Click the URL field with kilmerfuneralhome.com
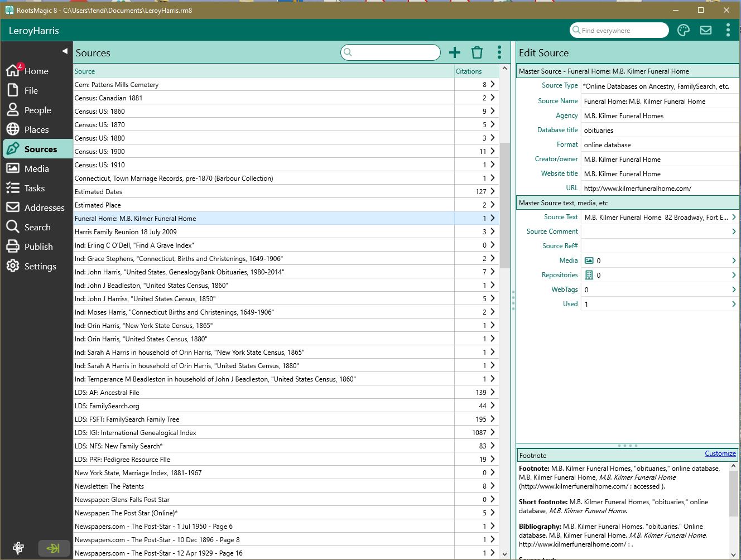 point(660,188)
